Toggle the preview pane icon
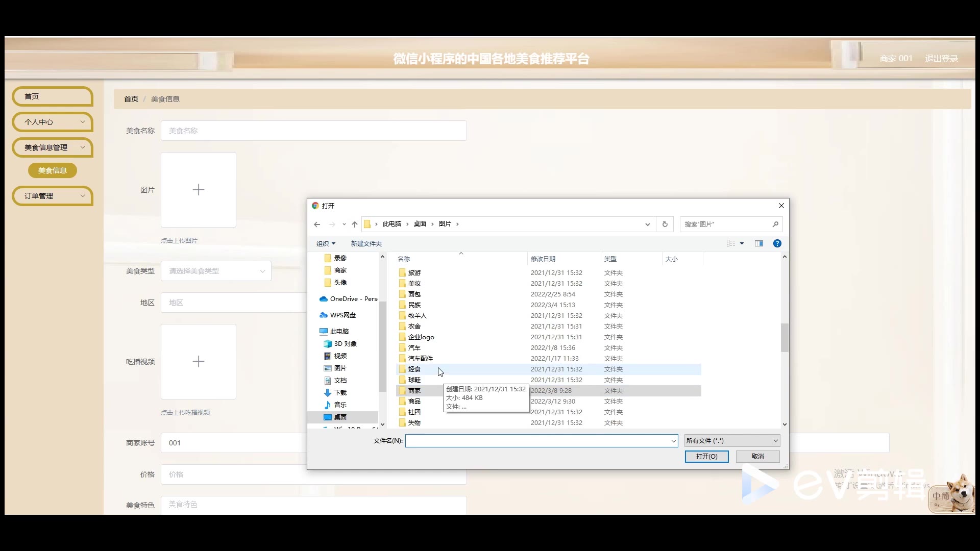 point(759,244)
